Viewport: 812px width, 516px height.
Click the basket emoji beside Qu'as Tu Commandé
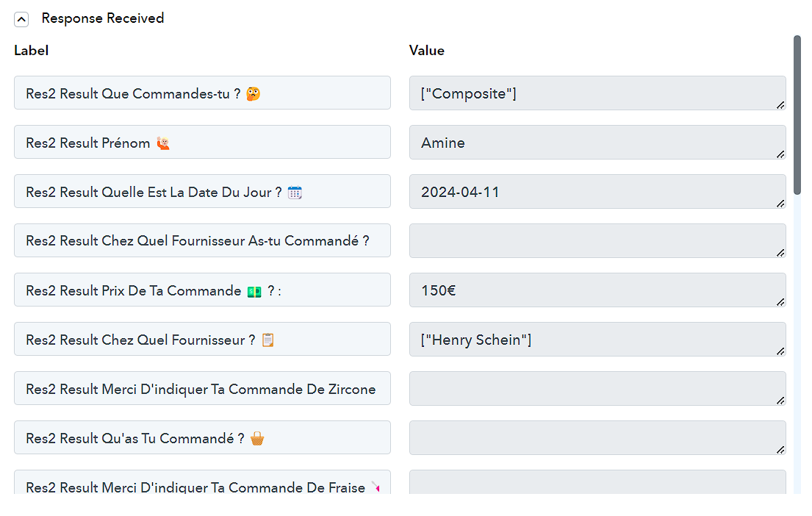[x=257, y=439]
